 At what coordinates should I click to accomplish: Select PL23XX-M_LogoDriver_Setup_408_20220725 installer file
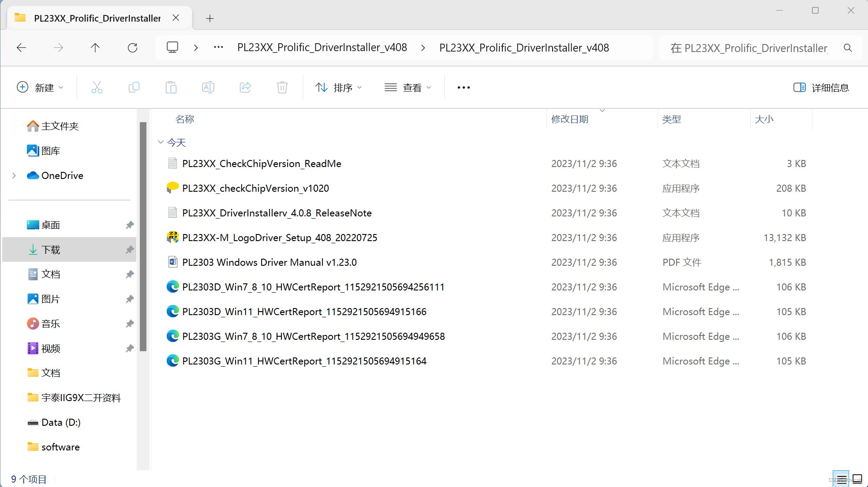(x=280, y=238)
